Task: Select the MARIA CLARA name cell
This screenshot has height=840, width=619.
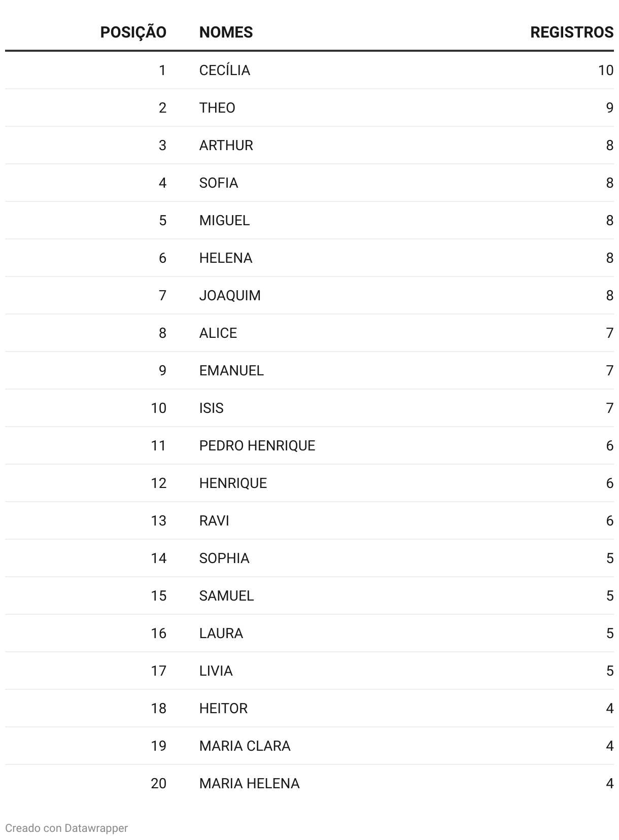Action: [x=245, y=746]
